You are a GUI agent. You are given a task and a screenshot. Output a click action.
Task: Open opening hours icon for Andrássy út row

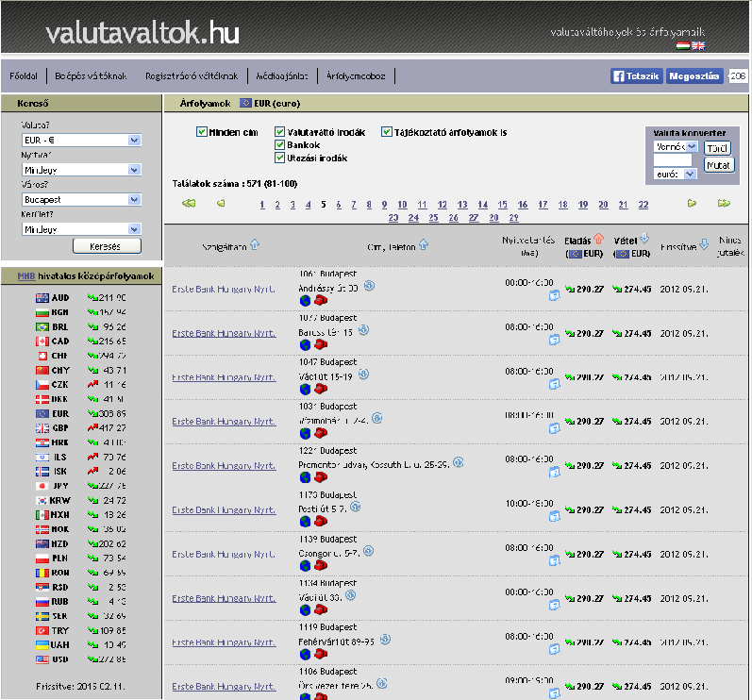pyautogui.click(x=554, y=296)
